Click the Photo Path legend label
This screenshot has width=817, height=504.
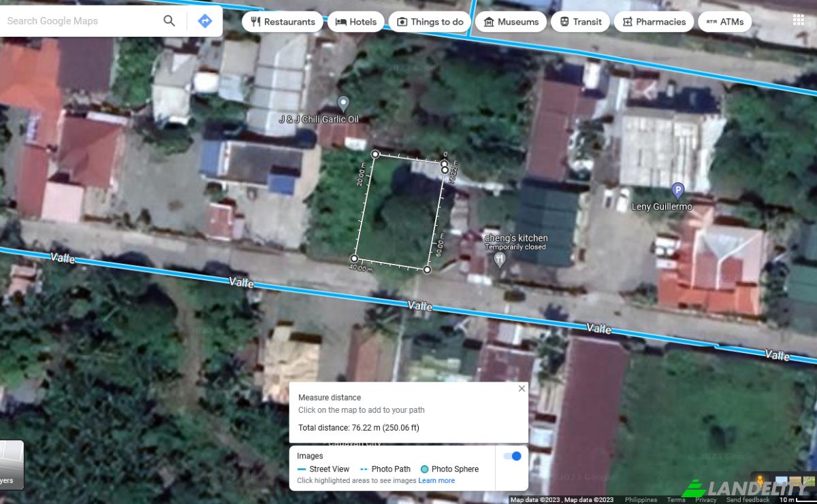391,469
